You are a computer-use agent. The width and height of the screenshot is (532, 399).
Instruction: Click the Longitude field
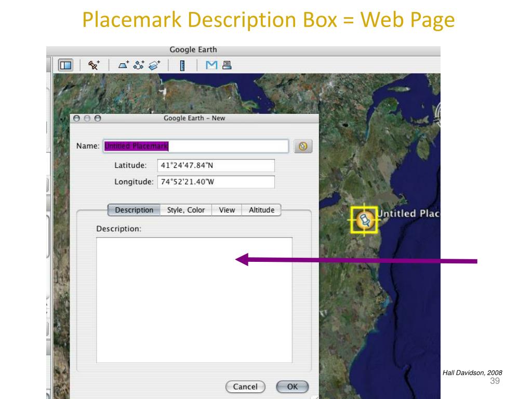(216, 182)
